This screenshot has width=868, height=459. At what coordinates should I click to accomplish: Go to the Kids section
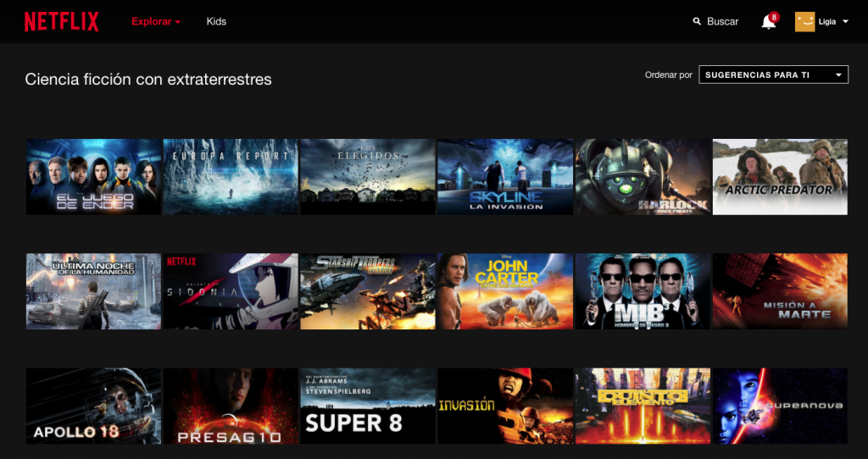[216, 21]
